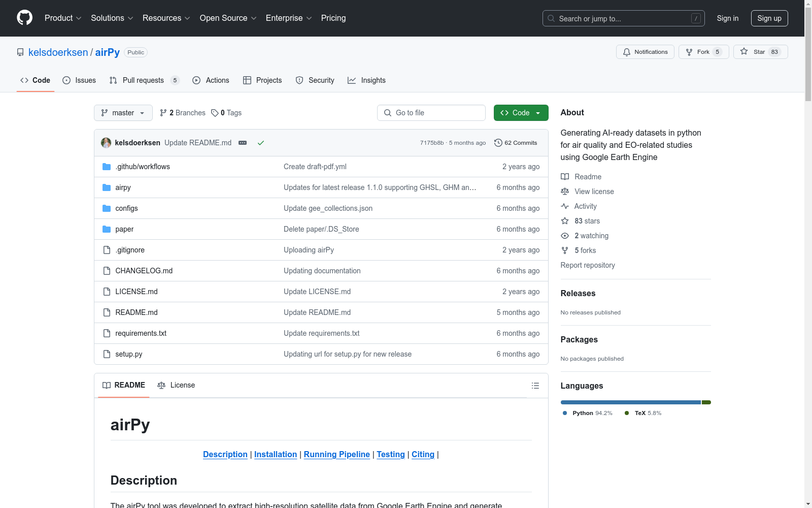
Task: Click the Notifications bell button
Action: pos(645,52)
